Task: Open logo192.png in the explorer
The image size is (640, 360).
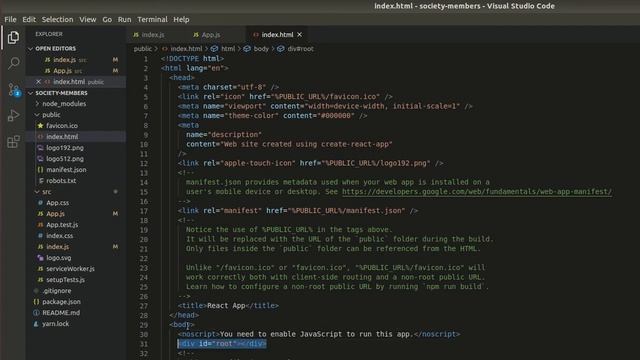Action: 64,148
